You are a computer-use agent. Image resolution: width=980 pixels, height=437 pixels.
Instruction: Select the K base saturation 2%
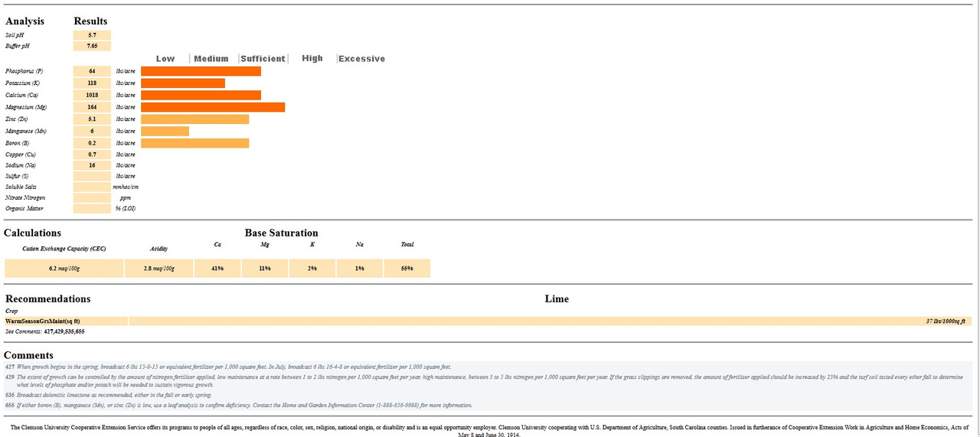[312, 269]
